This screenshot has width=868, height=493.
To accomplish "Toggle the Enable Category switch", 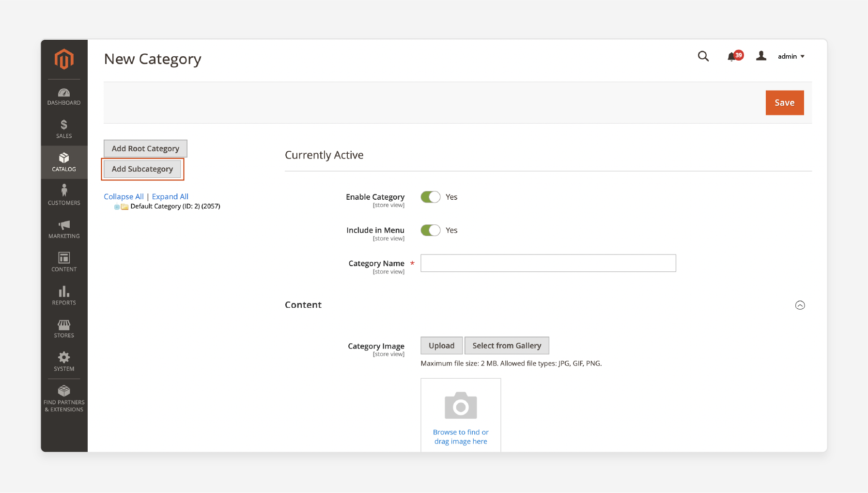I will (430, 197).
